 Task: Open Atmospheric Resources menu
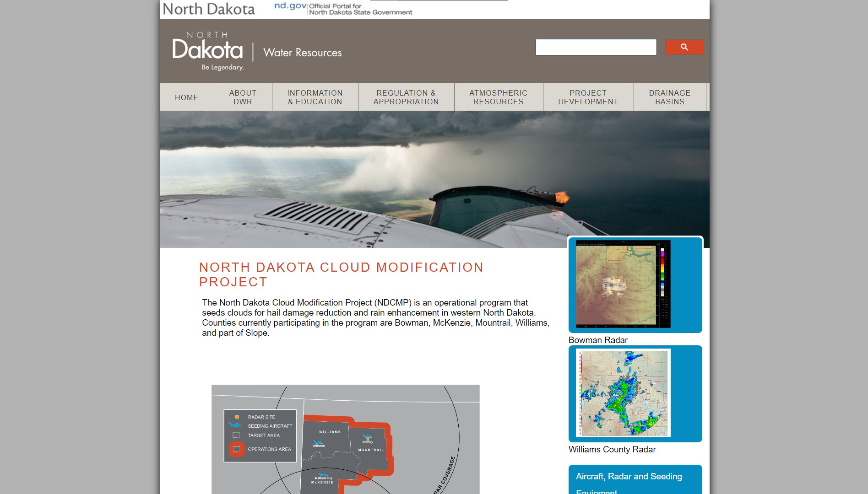click(x=498, y=97)
